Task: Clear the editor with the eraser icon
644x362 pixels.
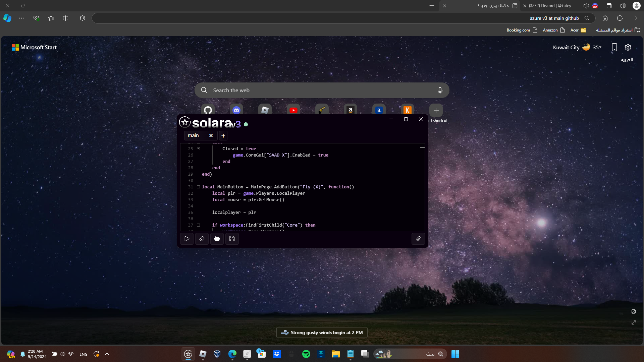Action: click(x=202, y=239)
